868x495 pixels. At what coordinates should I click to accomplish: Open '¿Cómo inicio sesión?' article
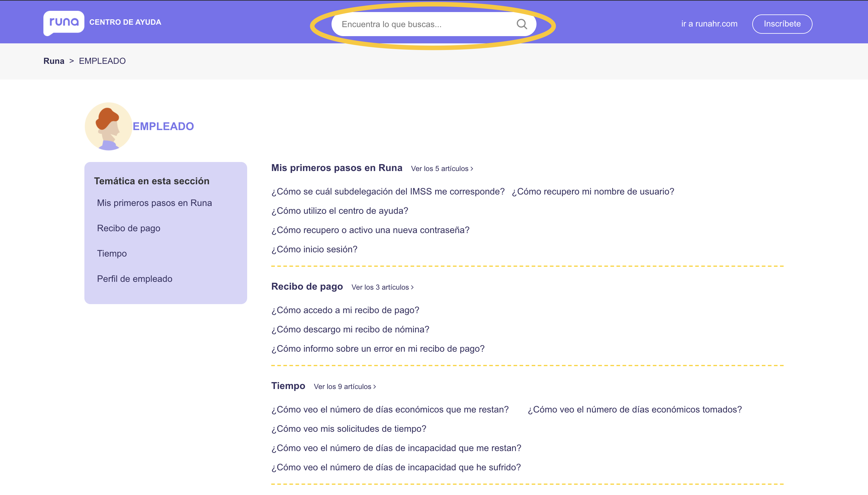click(314, 249)
